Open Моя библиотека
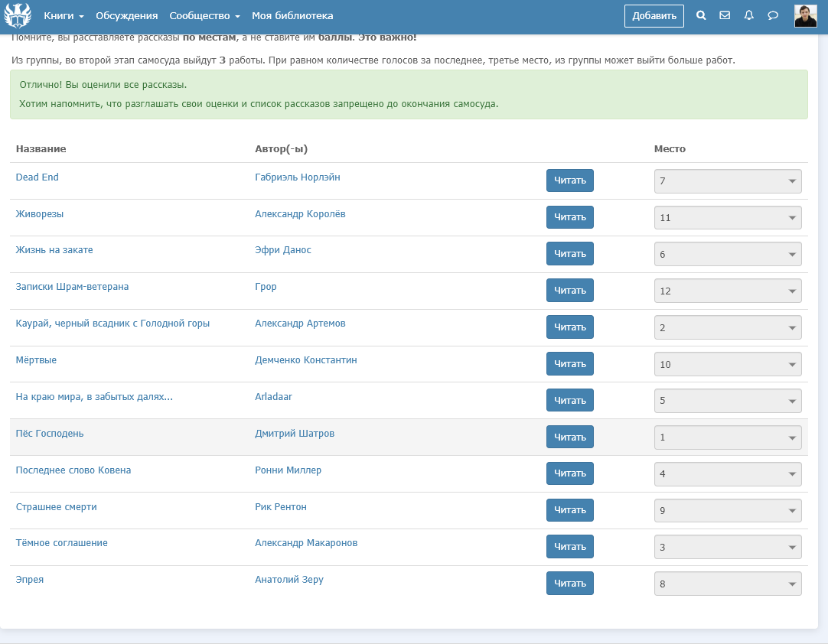 tap(292, 15)
